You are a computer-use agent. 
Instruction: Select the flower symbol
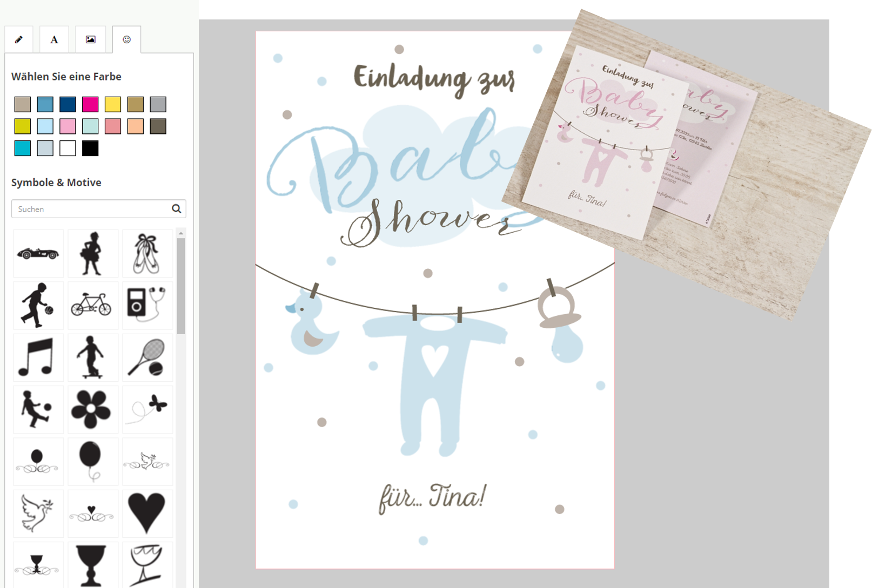(x=92, y=409)
